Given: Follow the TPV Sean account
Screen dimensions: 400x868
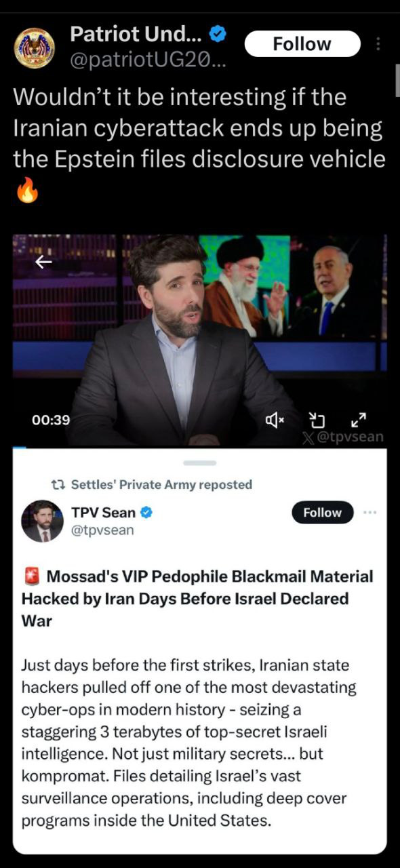Looking at the screenshot, I should click(x=323, y=513).
